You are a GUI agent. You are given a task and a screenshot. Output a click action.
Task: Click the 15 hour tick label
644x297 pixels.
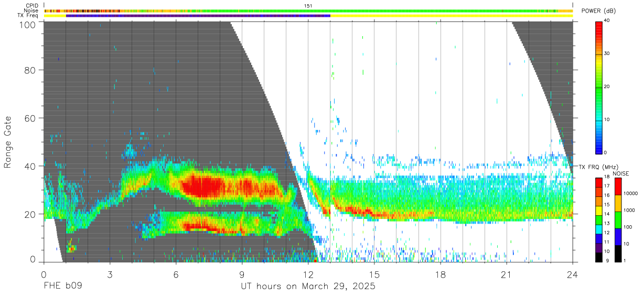click(x=374, y=273)
